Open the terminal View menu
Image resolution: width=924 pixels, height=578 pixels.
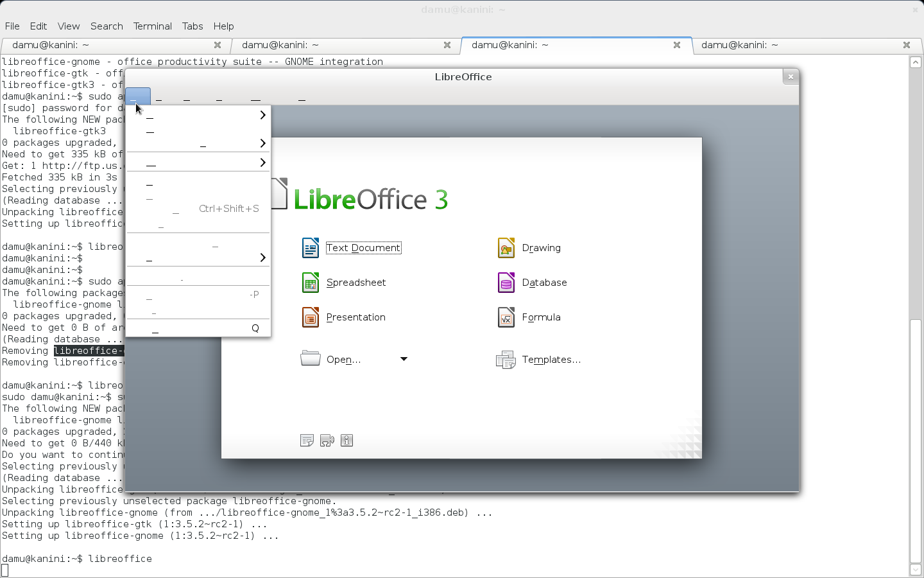pyautogui.click(x=69, y=26)
